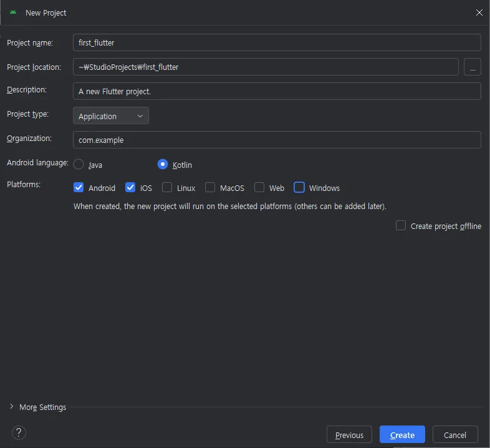The width and height of the screenshot is (490, 448).
Task: Focus the Project name field
Action: coord(277,42)
